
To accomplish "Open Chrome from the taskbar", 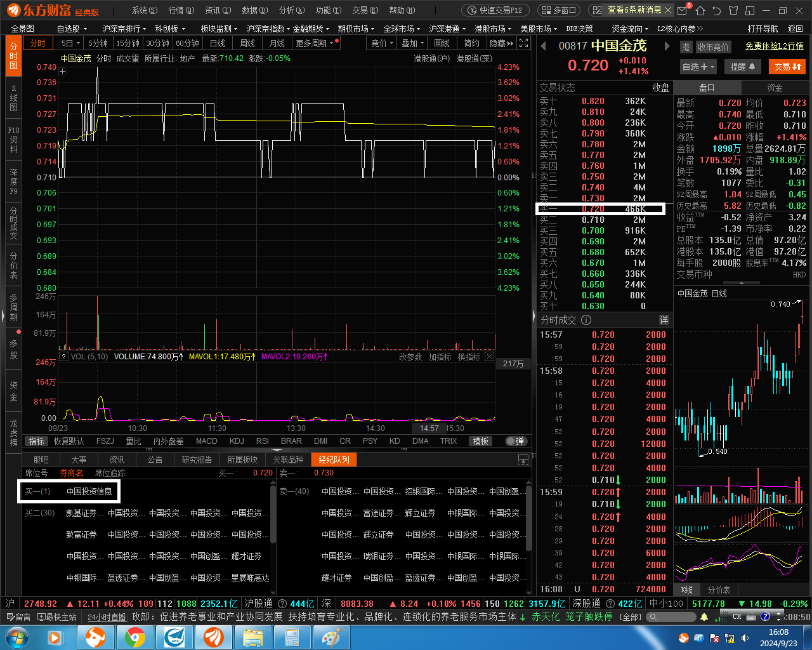I will 134,637.
